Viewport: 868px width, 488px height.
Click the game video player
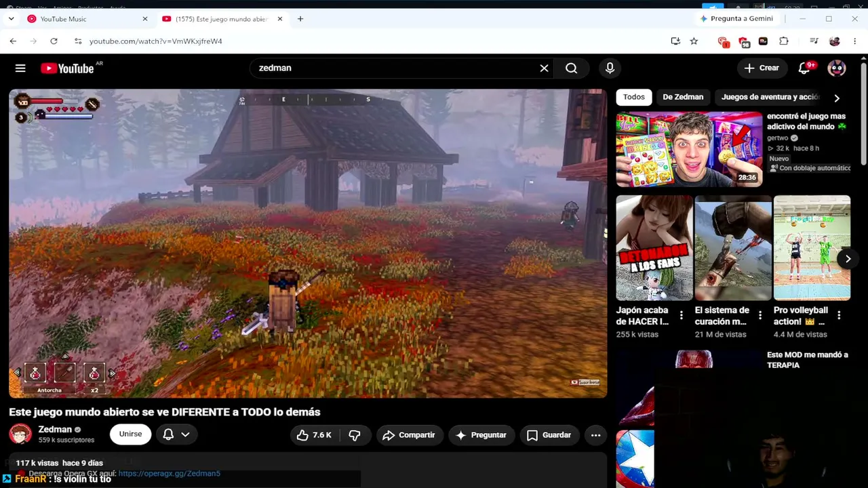(308, 243)
